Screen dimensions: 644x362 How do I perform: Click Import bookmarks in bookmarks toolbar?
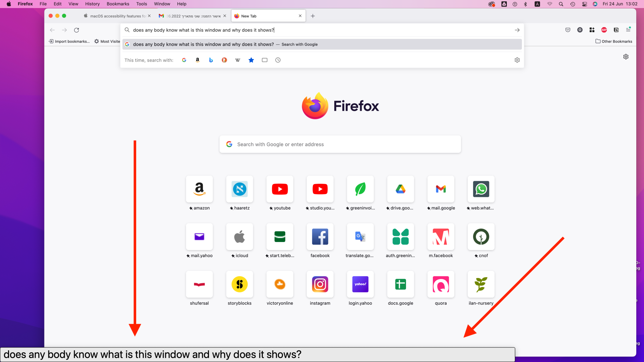pyautogui.click(x=69, y=41)
